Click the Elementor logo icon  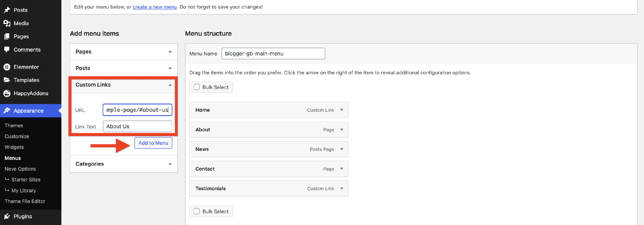(7, 67)
